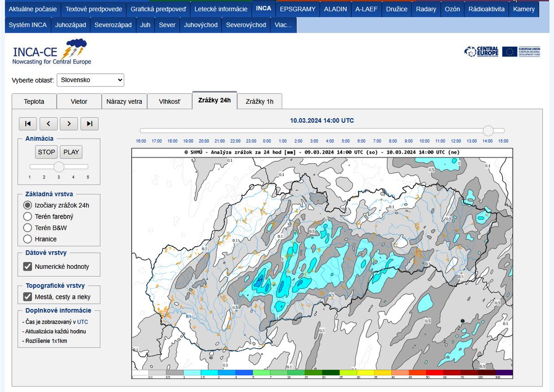
Task: Choose the Hranice base layer option
Action: point(28,239)
